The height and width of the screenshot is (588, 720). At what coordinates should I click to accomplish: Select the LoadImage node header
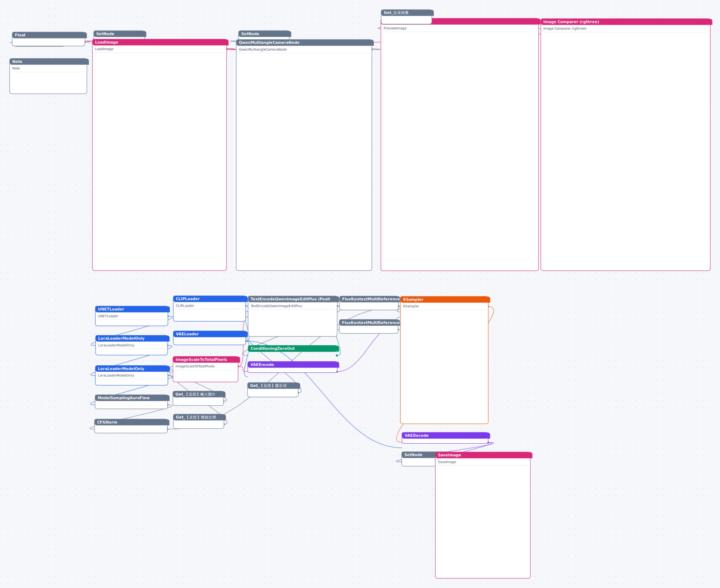point(160,42)
